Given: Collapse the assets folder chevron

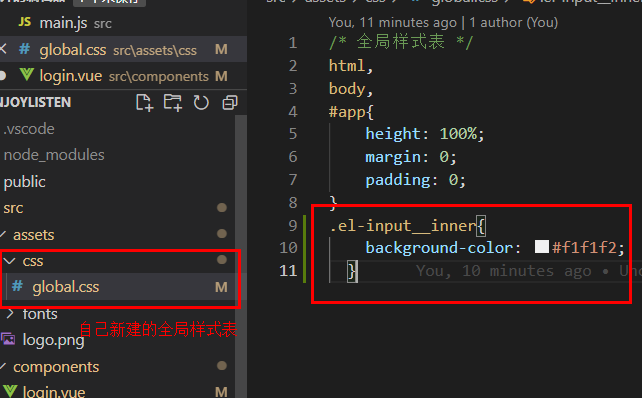Looking at the screenshot, I should (x=3, y=234).
